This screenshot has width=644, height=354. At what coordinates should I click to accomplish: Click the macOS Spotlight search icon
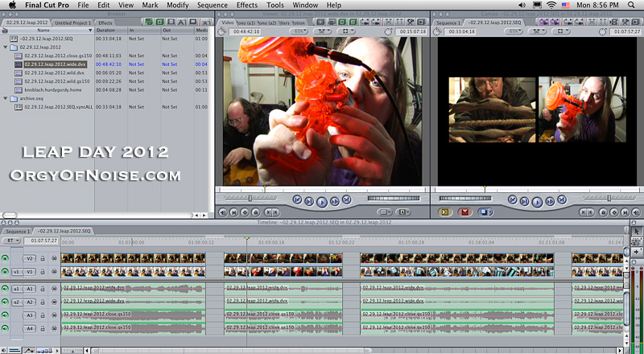pyautogui.click(x=634, y=5)
